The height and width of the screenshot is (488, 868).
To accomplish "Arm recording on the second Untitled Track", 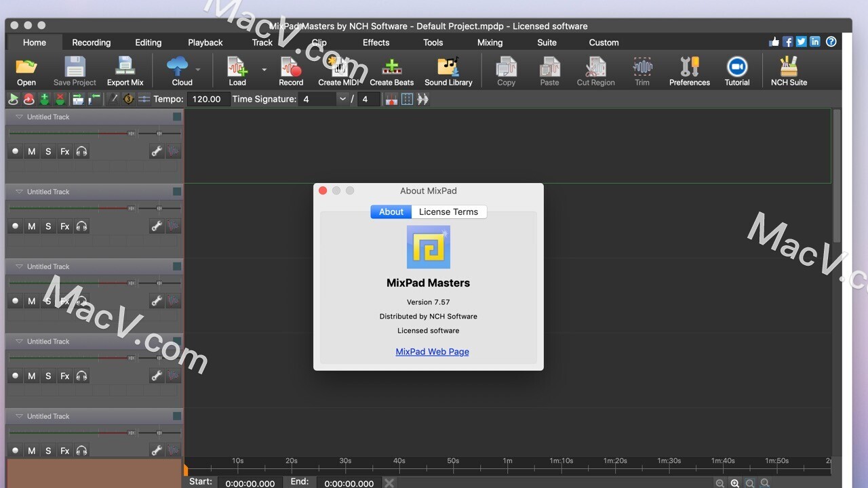I will click(x=15, y=226).
